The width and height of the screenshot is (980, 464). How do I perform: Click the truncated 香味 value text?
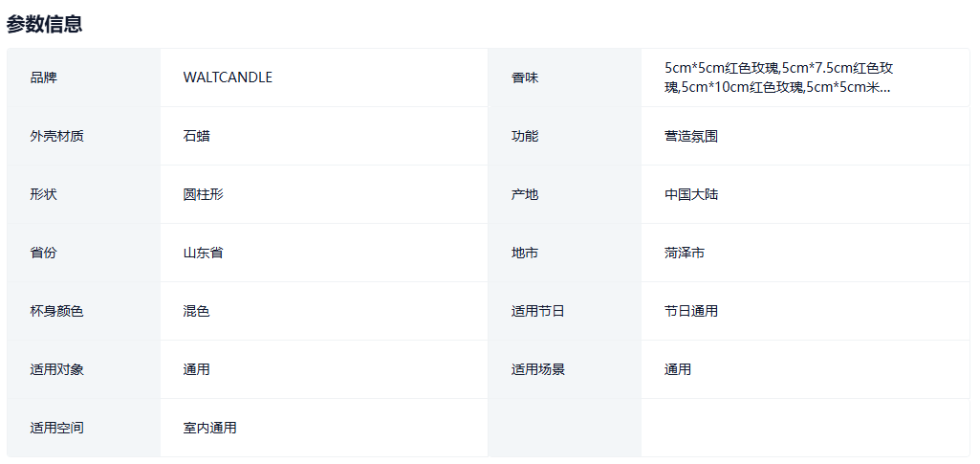[x=779, y=77]
